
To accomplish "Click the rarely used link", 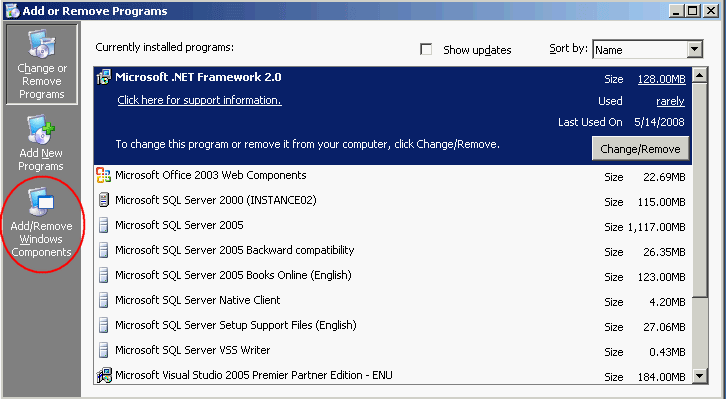I will coord(670,101).
